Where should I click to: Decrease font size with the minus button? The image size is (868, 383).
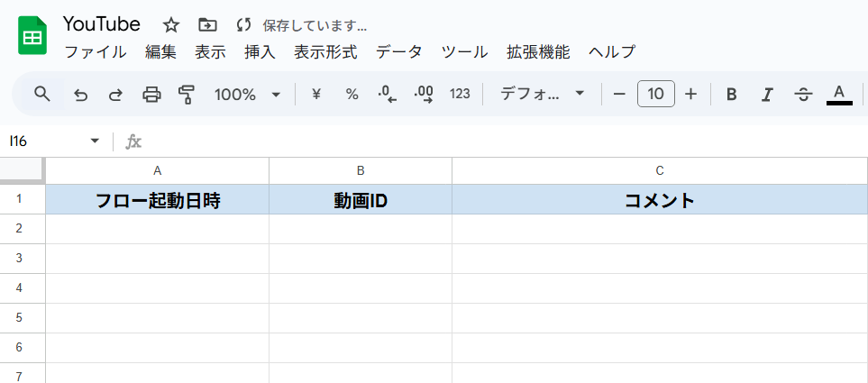pyautogui.click(x=619, y=95)
